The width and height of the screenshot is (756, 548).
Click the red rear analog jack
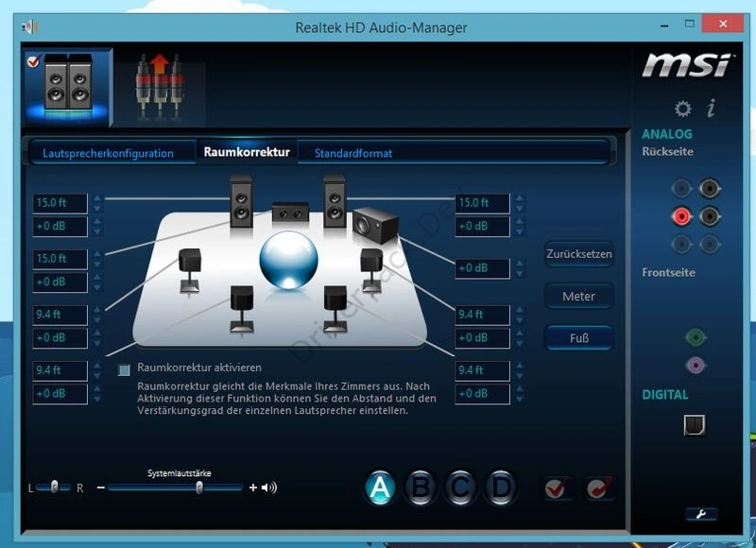click(x=680, y=216)
